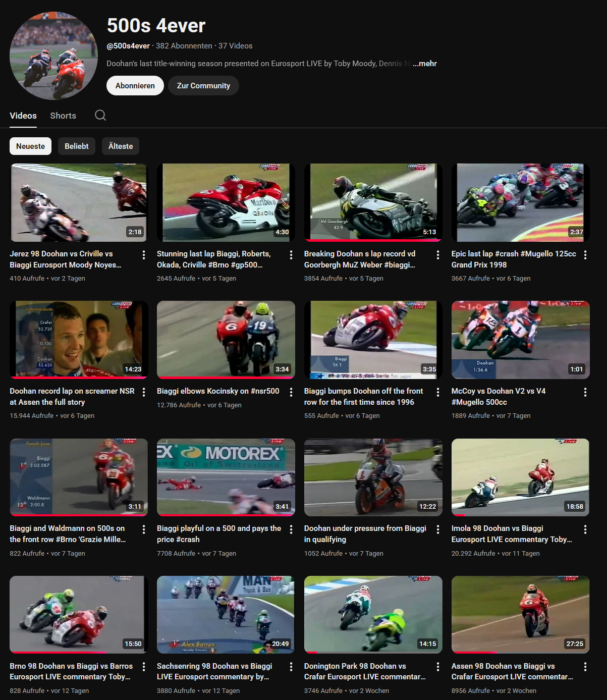This screenshot has height=700, width=607.
Task: Open Imola 98 Doohan vs Biaggi title
Action: (512, 534)
